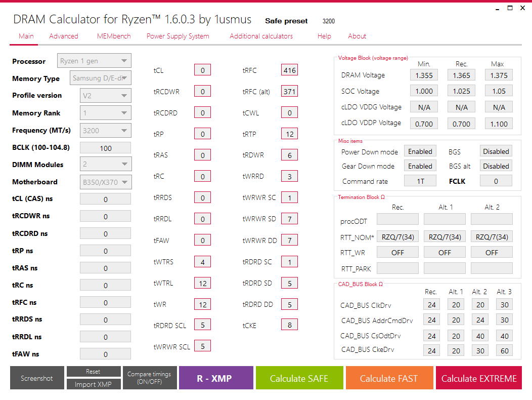Click the tRFC value 416

[289, 70]
